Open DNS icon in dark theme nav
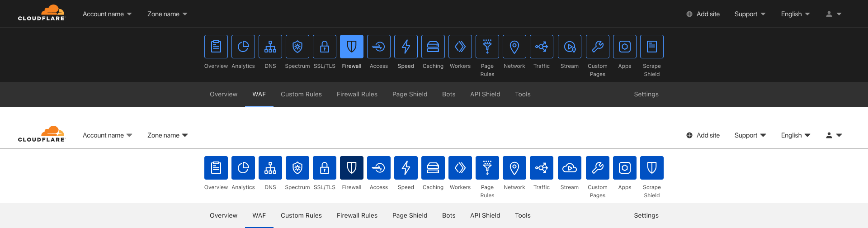The image size is (868, 228). (x=270, y=47)
